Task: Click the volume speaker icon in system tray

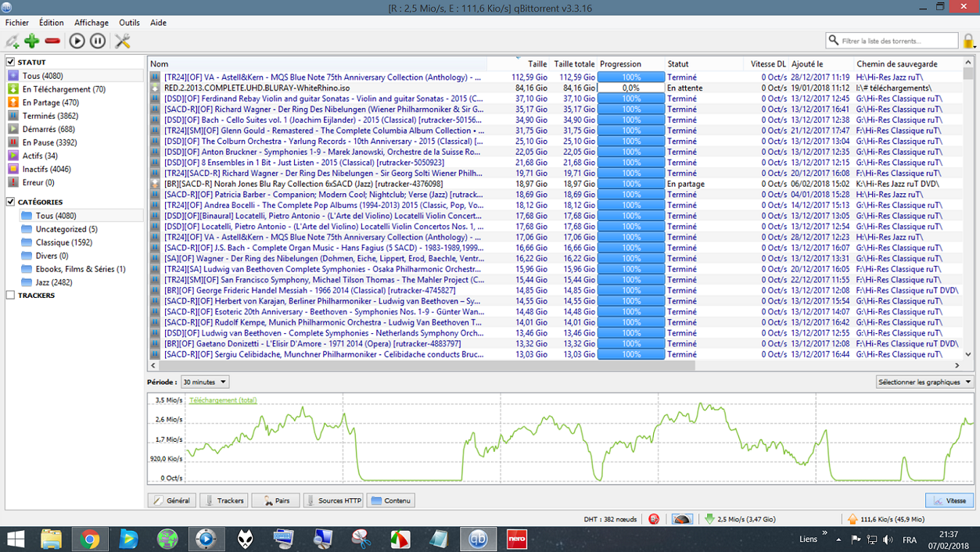Action: click(888, 539)
